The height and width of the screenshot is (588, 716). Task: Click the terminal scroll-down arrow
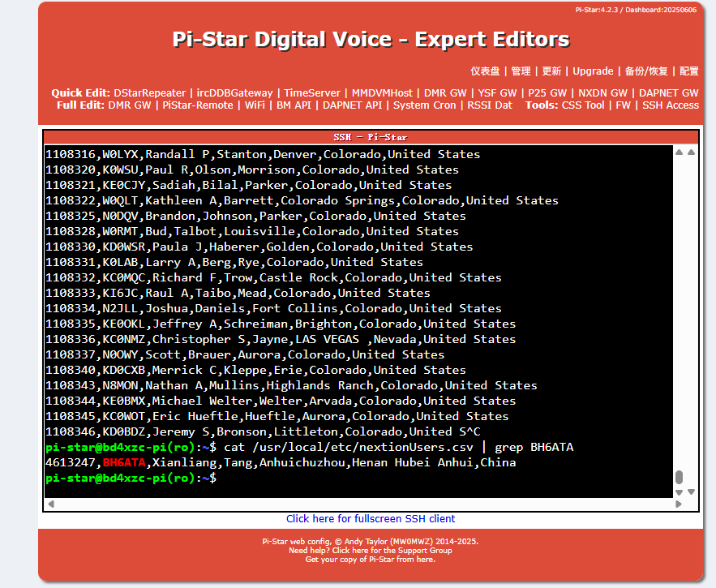(x=679, y=492)
